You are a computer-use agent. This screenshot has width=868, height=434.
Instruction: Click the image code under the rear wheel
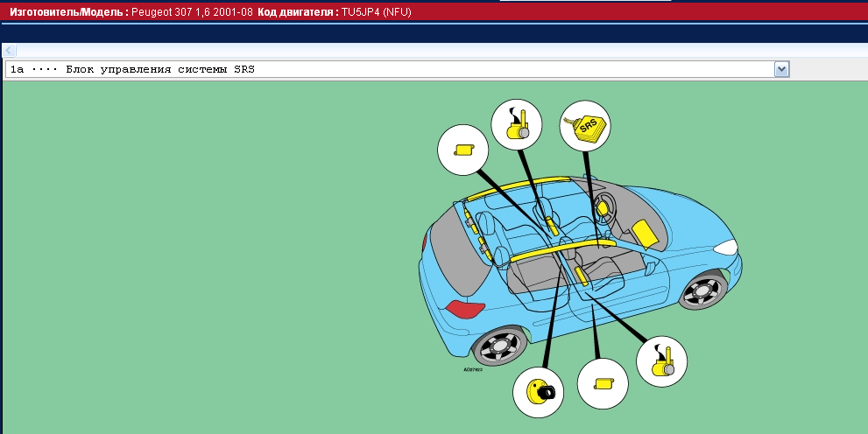(473, 369)
